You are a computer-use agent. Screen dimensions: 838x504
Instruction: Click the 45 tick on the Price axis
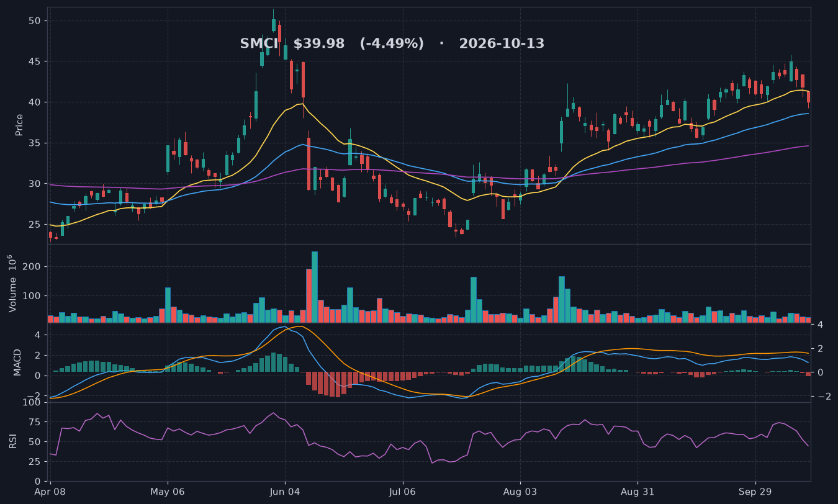35,61
